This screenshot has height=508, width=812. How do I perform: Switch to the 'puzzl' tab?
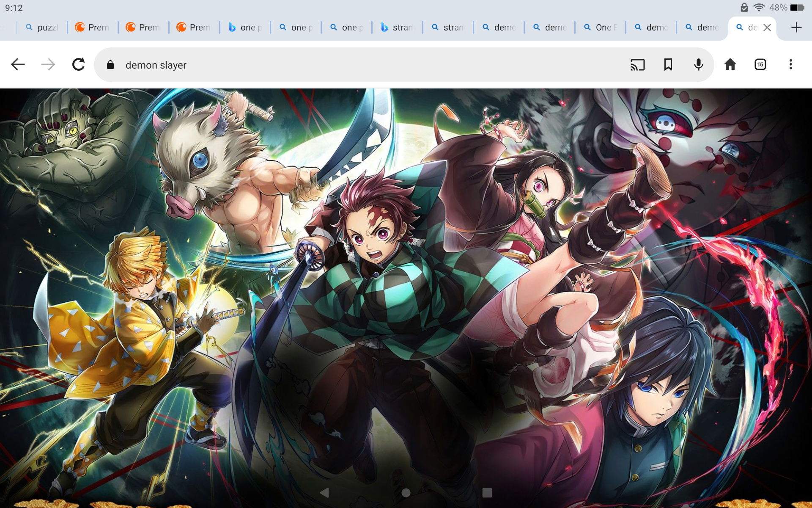[x=42, y=28]
